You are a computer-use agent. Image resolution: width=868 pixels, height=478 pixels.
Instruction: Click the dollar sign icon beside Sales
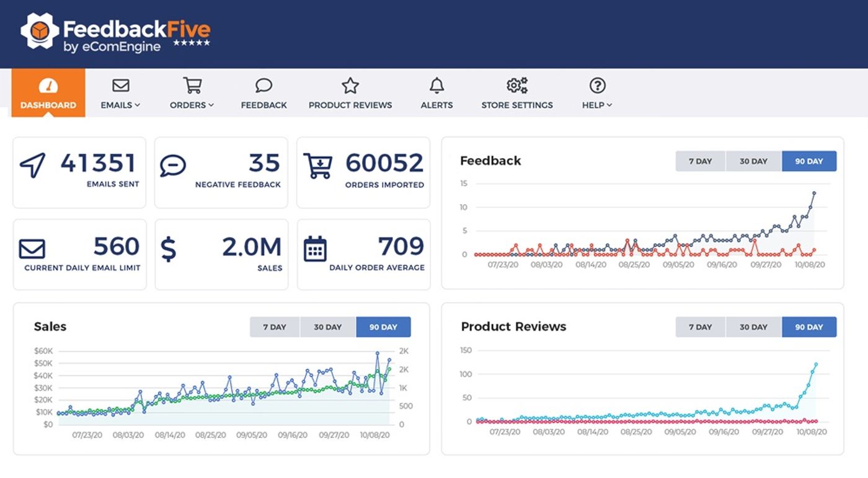point(168,249)
